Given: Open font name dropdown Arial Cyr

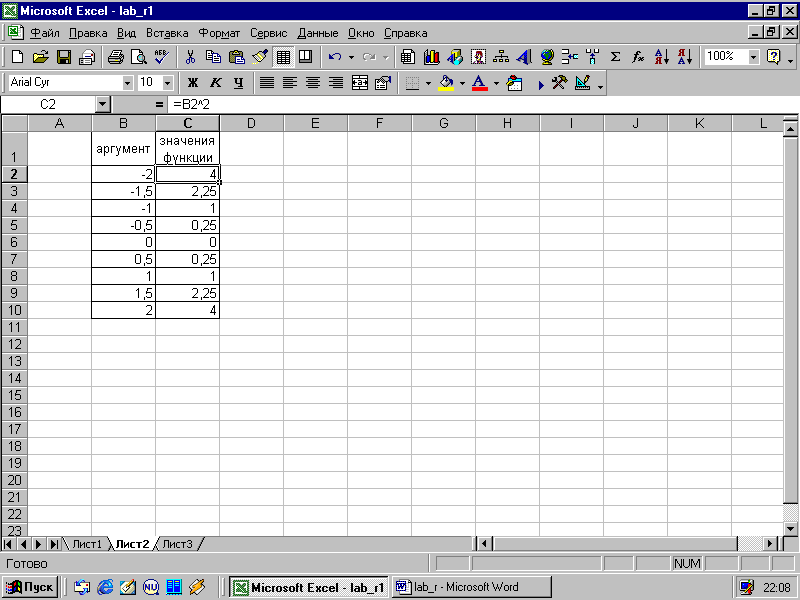Looking at the screenshot, I should (128, 83).
